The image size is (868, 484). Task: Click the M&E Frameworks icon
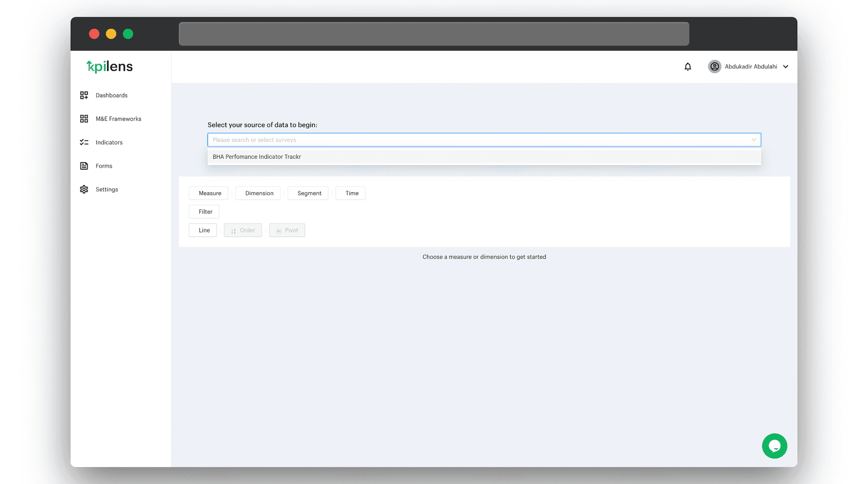click(x=83, y=119)
